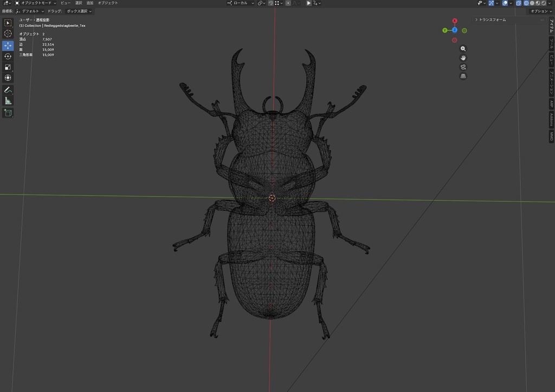Click the 三角形面 15,009 statistic
Screen dimensions: 555x392
(x=36, y=55)
